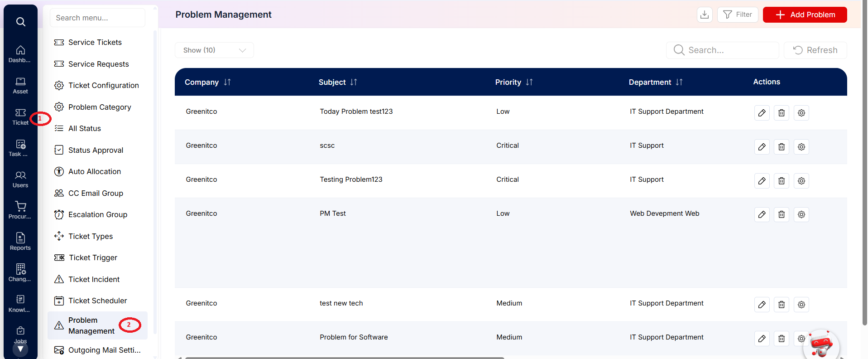Open Ticket Configuration menu item

pos(98,85)
